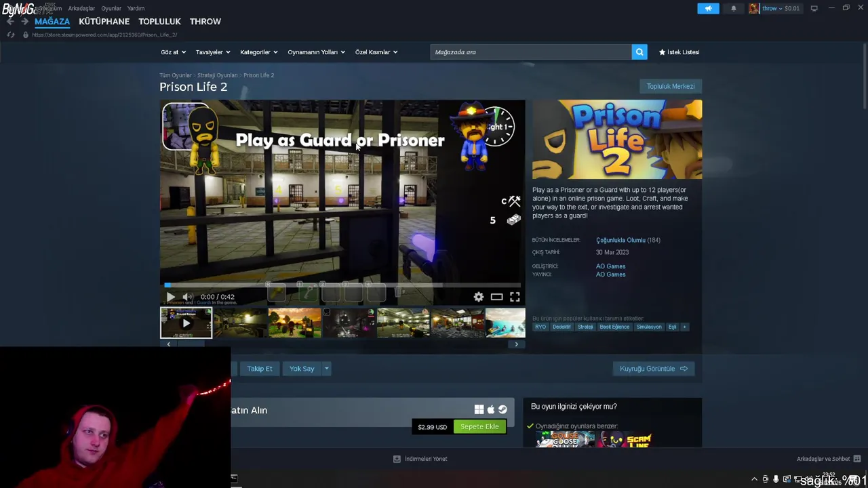Click the user avatar next to throw
Image resolution: width=868 pixels, height=488 pixels.
pyautogui.click(x=754, y=8)
